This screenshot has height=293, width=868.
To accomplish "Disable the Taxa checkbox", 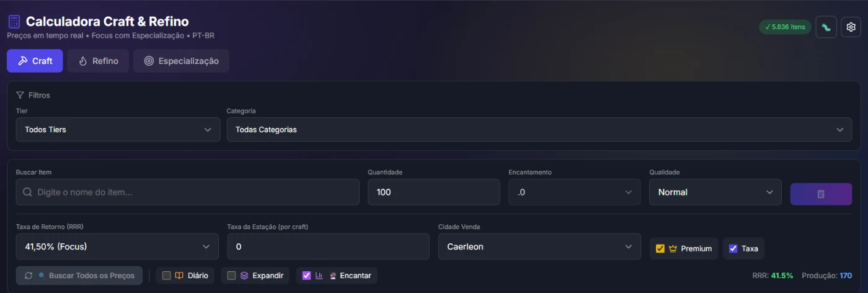I will pyautogui.click(x=733, y=249).
